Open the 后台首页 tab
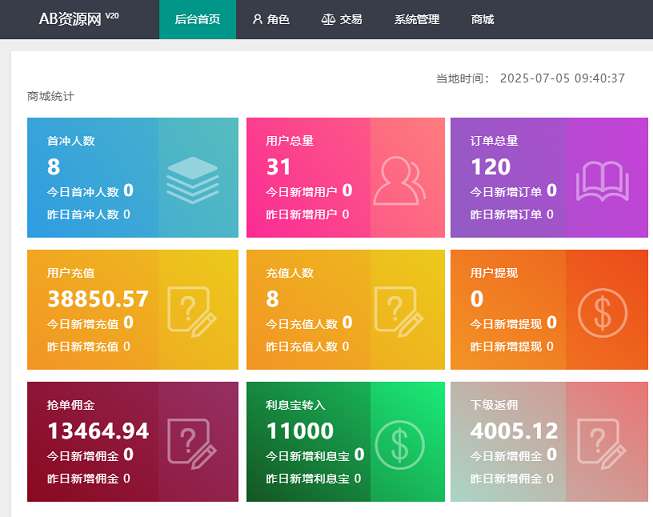Image resolution: width=653 pixels, height=517 pixels. [x=197, y=19]
